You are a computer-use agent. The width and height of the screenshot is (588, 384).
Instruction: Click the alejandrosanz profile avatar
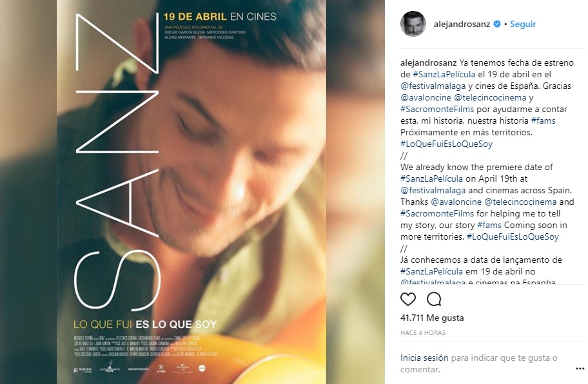pyautogui.click(x=413, y=24)
